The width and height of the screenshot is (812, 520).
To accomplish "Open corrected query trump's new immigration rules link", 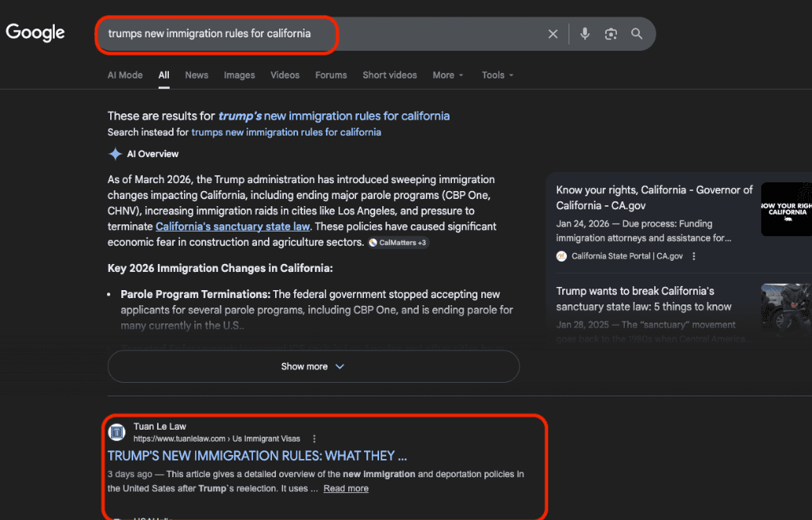I will (x=334, y=116).
